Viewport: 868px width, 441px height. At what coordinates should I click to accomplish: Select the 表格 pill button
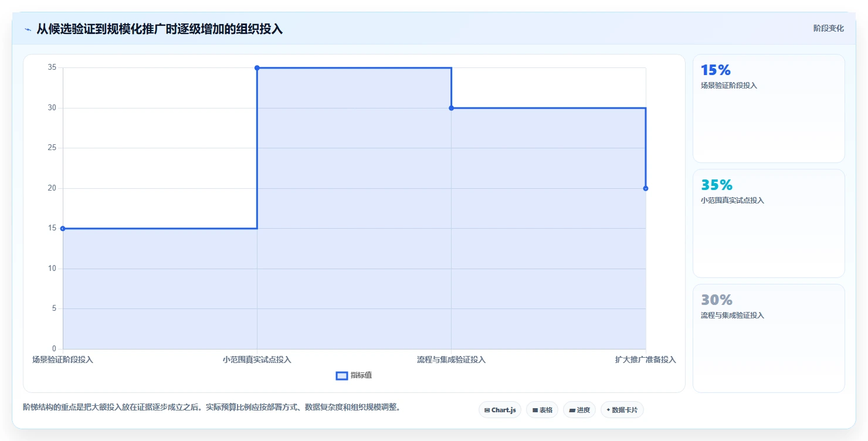542,410
